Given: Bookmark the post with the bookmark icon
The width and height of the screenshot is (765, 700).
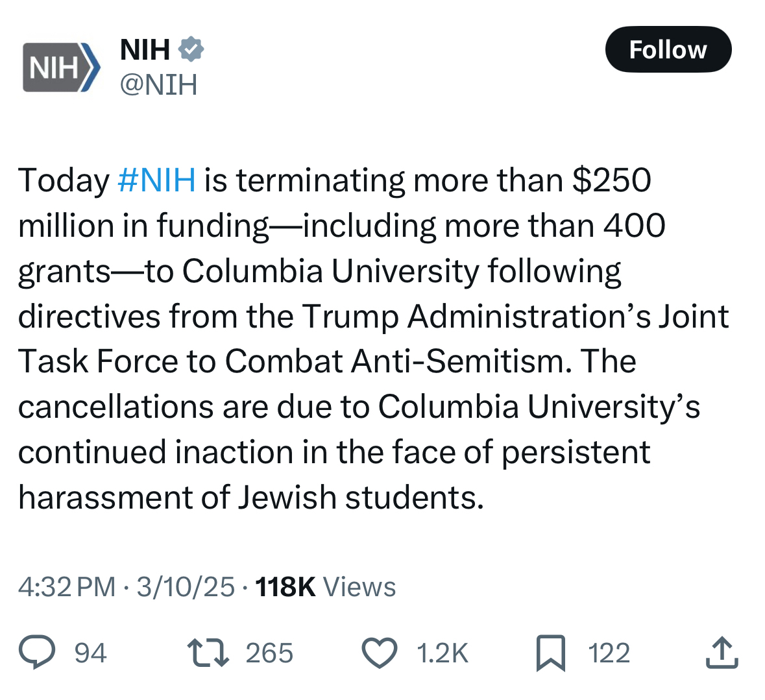Looking at the screenshot, I should [x=551, y=653].
